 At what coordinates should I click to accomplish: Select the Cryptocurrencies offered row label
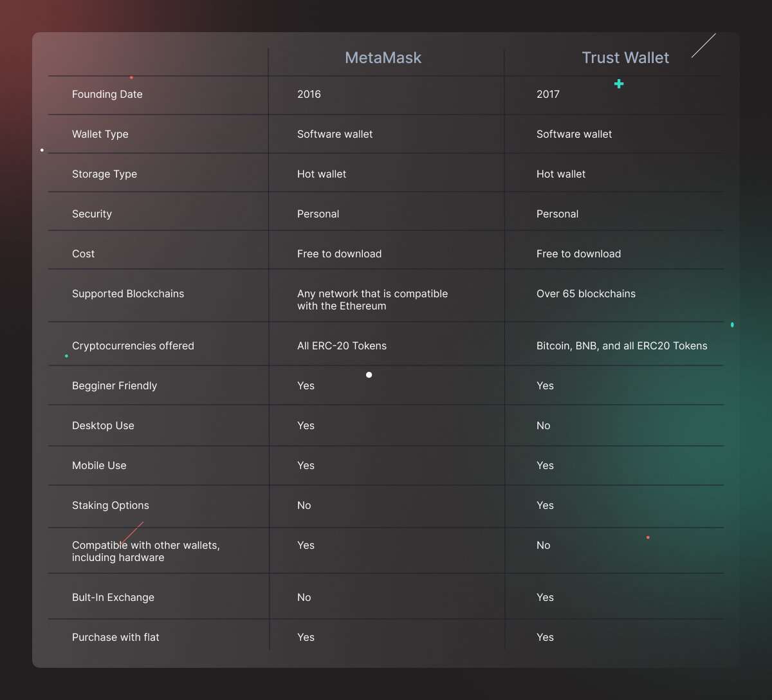(x=133, y=345)
